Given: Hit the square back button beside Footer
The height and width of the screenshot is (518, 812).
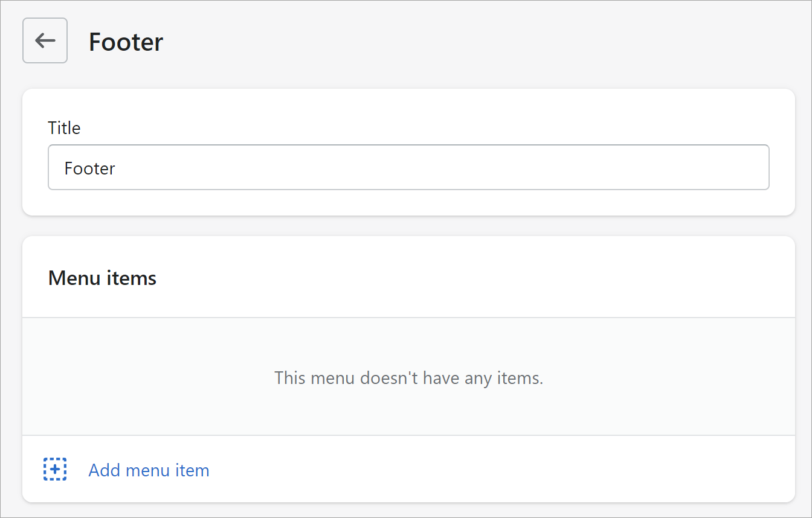Looking at the screenshot, I should (45, 40).
